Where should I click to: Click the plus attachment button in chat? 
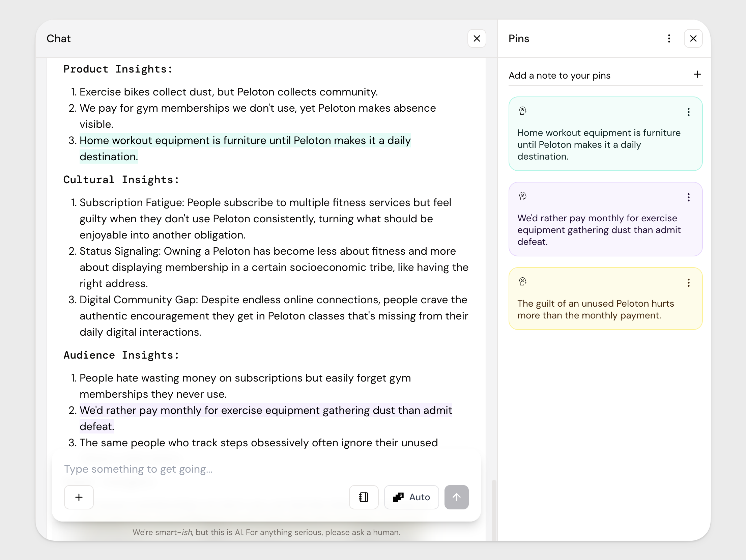(79, 497)
